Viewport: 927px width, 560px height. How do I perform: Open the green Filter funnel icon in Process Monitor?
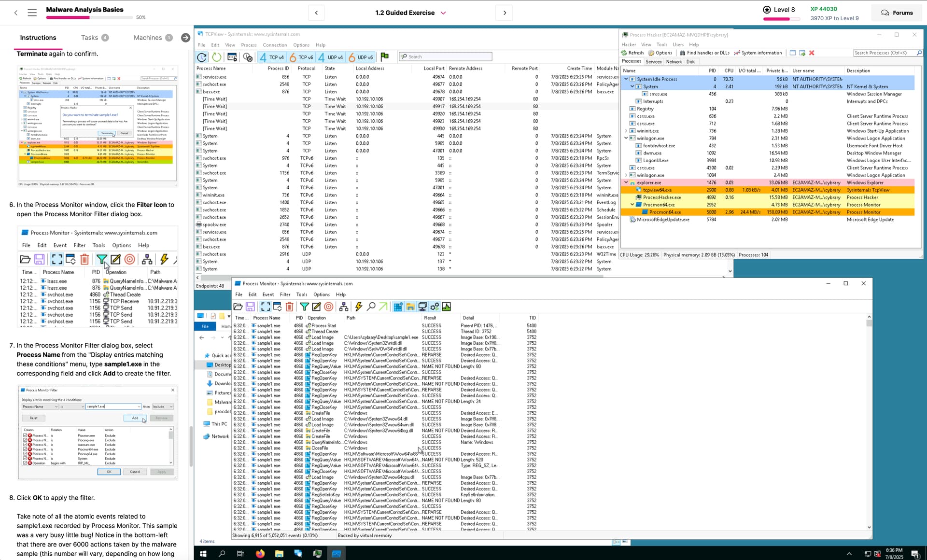click(304, 307)
